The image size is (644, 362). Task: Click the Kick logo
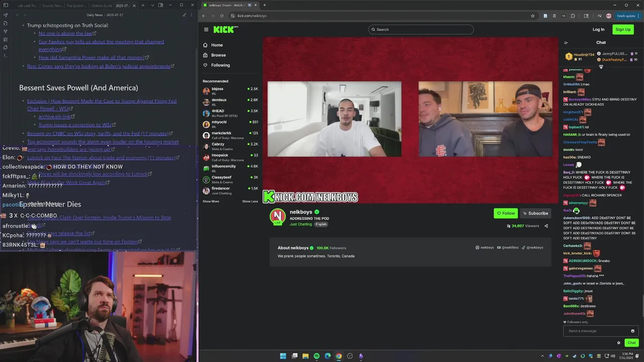pyautogui.click(x=225, y=30)
